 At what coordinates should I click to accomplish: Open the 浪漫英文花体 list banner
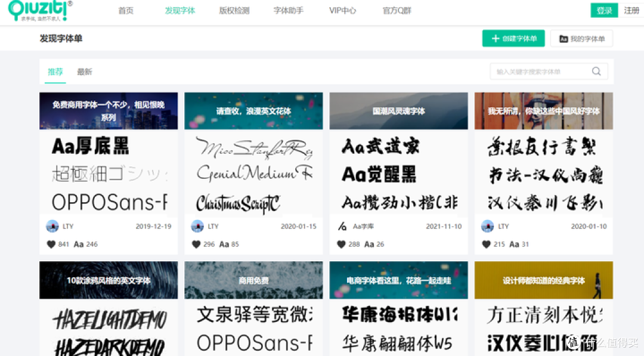253,111
